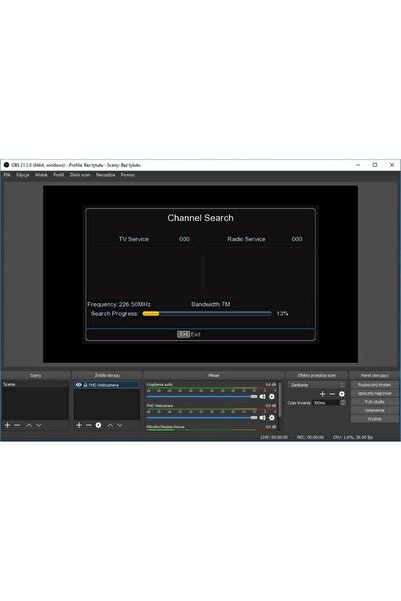Add a scene transition with plus icon
The image size is (401, 601).
click(x=322, y=394)
